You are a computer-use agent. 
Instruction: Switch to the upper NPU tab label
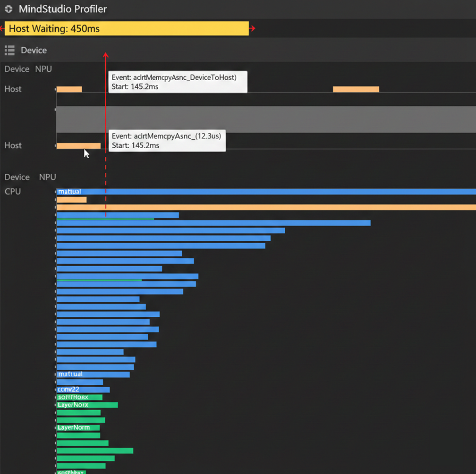point(43,69)
